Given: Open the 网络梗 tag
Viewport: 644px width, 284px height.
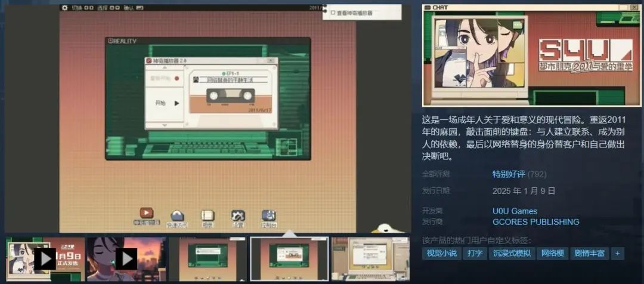Looking at the screenshot, I should (552, 253).
